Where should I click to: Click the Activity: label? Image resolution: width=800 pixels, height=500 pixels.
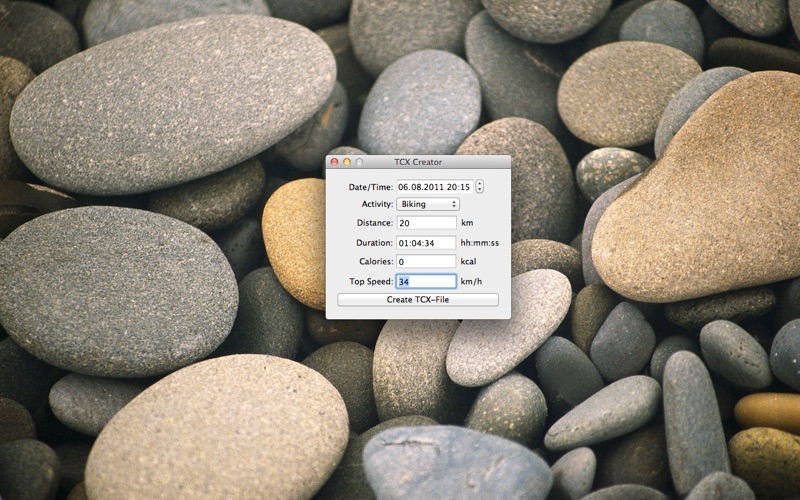coord(378,204)
